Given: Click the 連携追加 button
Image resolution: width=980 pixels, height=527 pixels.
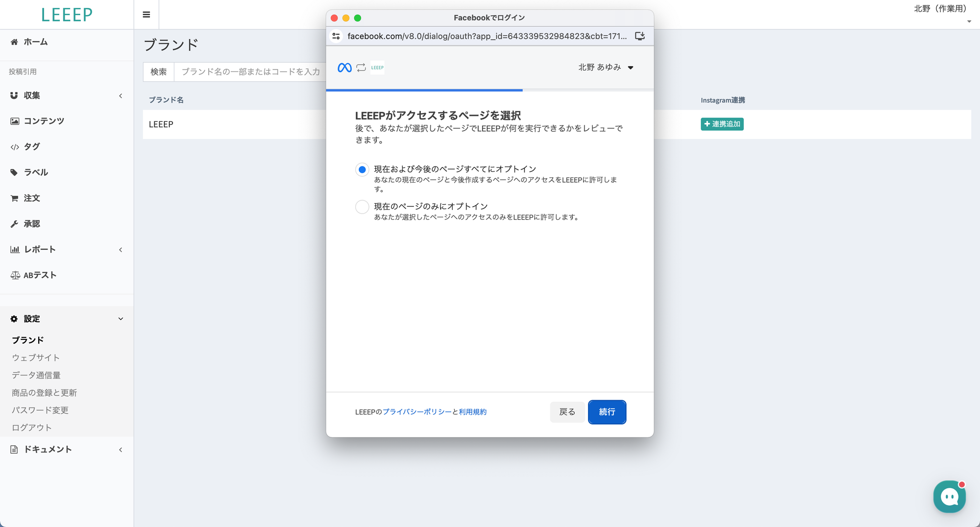Looking at the screenshot, I should tap(722, 124).
